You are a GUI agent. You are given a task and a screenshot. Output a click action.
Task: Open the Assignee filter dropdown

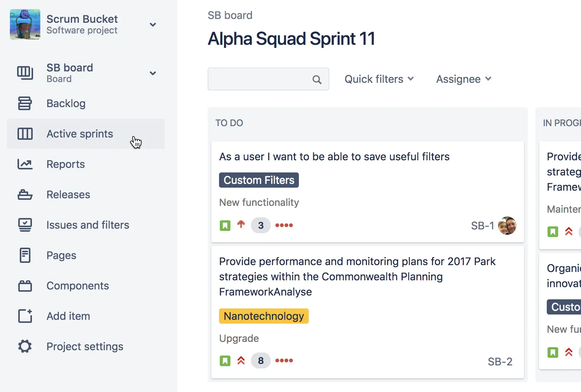(x=464, y=79)
